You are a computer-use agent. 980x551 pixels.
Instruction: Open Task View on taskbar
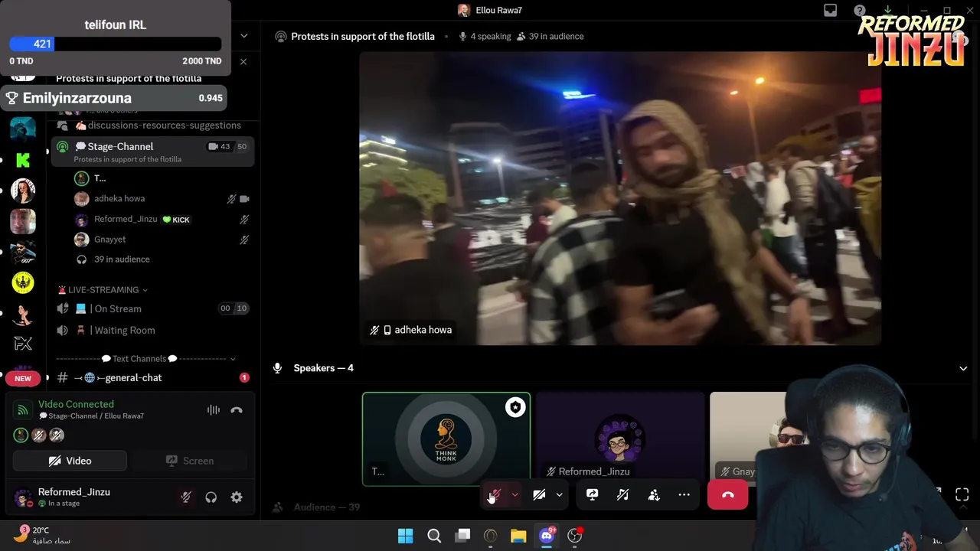(462, 536)
